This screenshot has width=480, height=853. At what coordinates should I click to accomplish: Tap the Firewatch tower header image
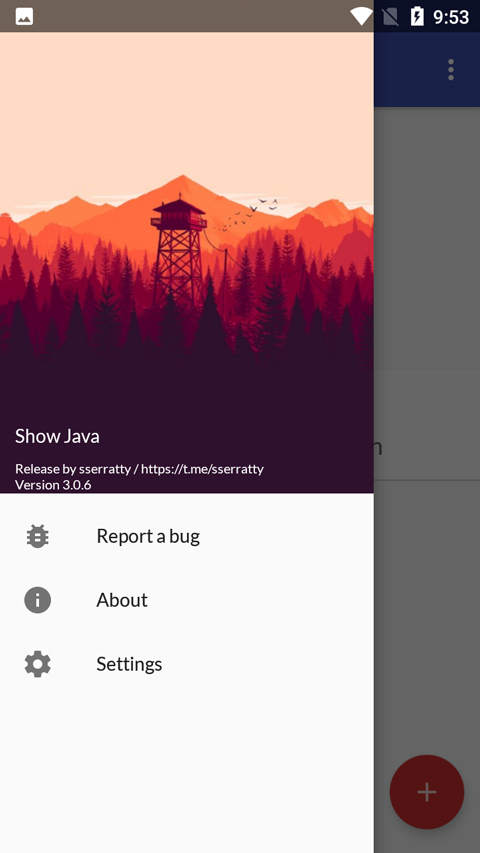[x=187, y=262]
